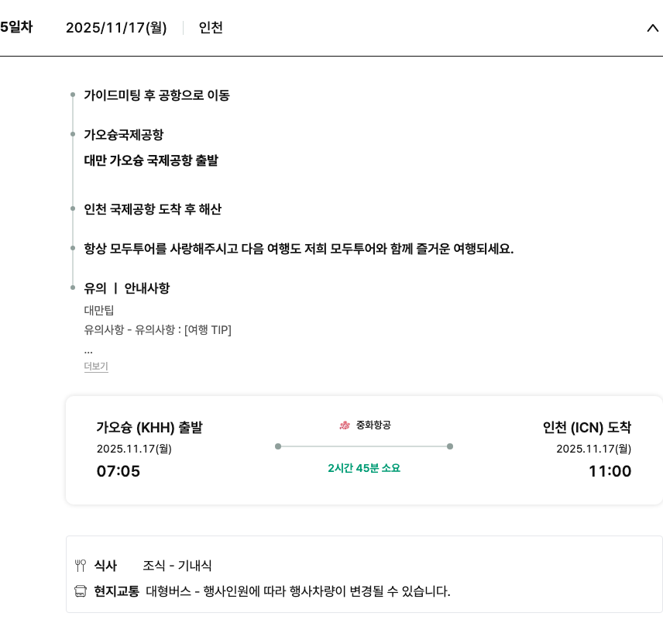Click the 2시간 45분 소요 flight duration text
663x644 pixels.
coord(364,468)
